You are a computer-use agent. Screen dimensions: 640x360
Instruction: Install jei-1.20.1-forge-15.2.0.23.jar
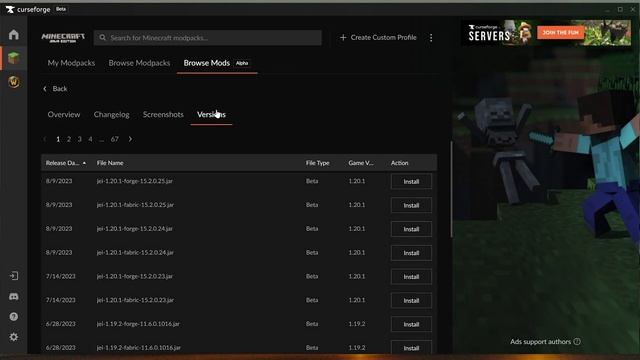pos(411,277)
